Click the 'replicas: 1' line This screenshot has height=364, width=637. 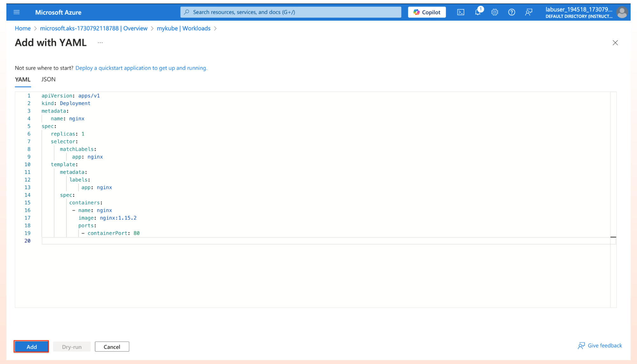tap(68, 134)
